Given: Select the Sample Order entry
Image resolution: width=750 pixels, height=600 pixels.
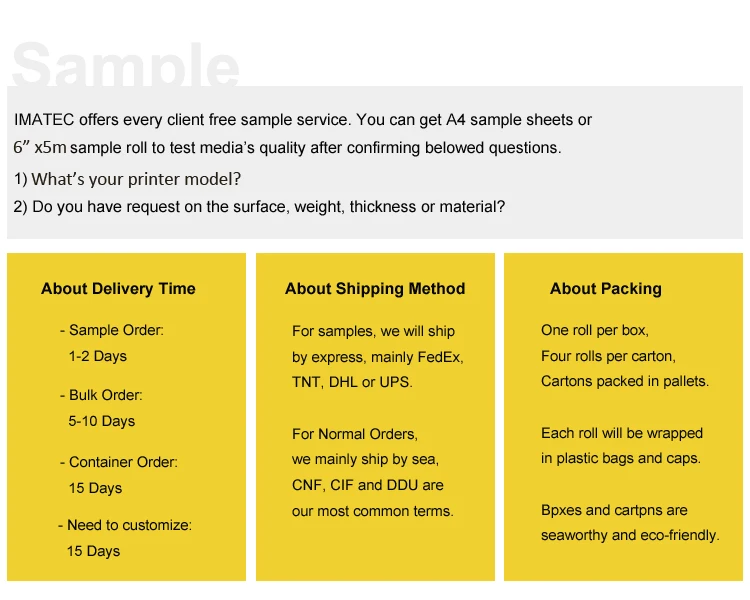Looking at the screenshot, I should 112,330.
